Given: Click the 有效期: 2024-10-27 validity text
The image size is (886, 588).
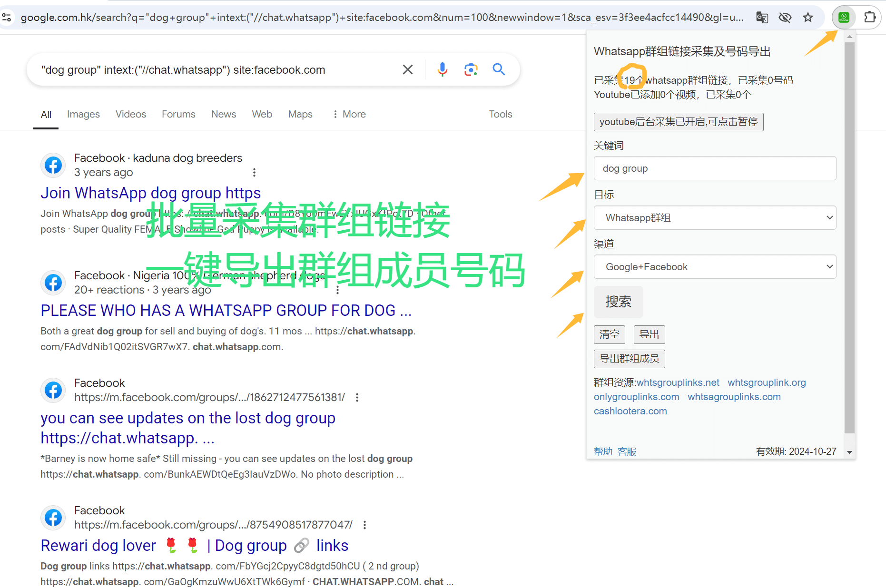Looking at the screenshot, I should click(796, 451).
